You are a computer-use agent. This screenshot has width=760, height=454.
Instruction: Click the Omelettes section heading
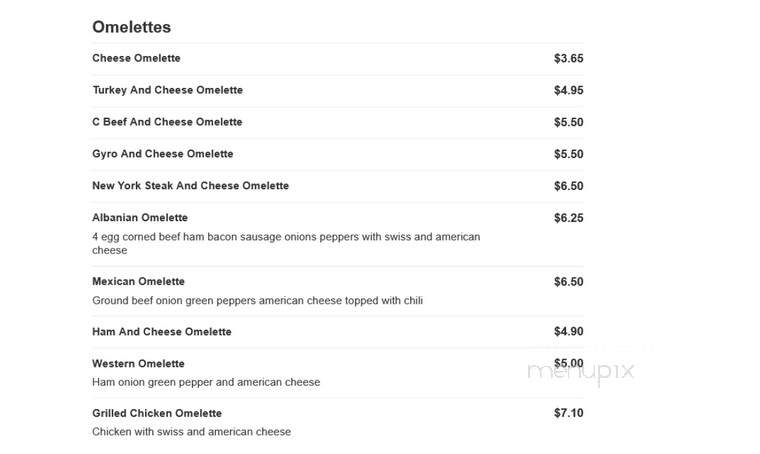tap(131, 27)
